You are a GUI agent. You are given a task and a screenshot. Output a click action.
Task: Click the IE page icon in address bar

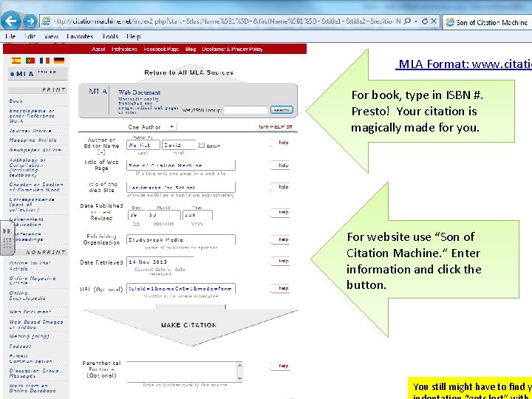(46, 21)
